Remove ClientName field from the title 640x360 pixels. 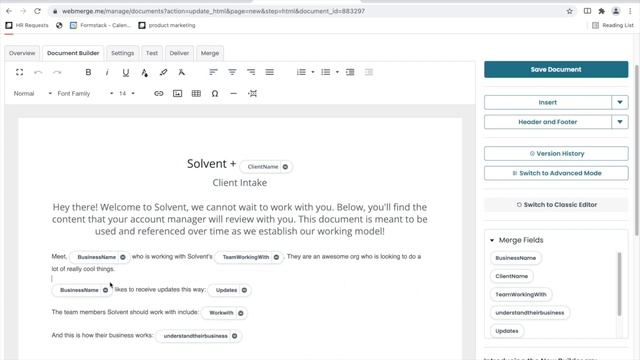(x=285, y=167)
